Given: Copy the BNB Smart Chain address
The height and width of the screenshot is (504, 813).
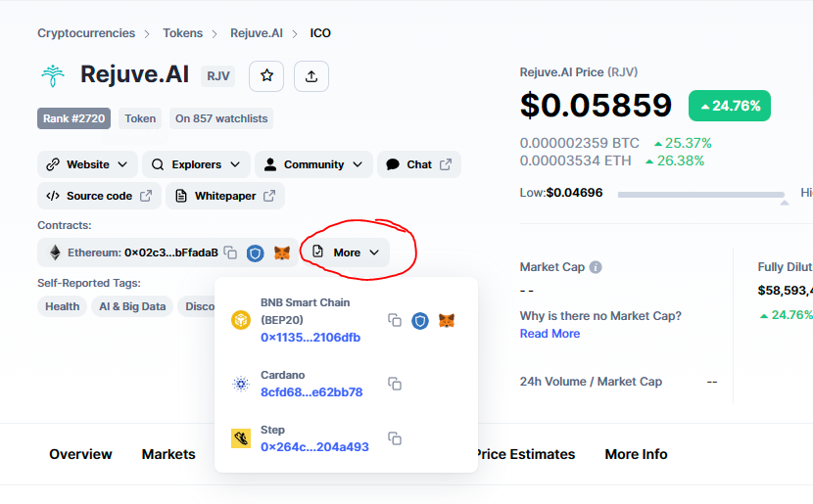Looking at the screenshot, I should point(395,320).
